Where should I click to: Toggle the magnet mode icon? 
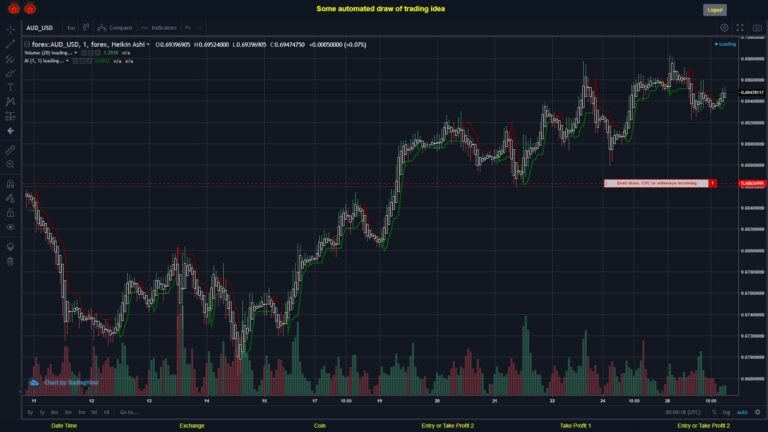click(10, 184)
